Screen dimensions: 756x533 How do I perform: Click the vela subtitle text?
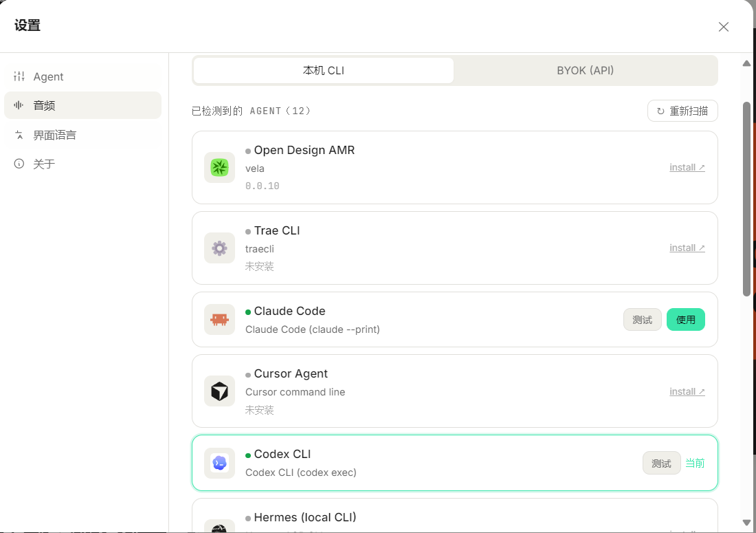click(254, 168)
